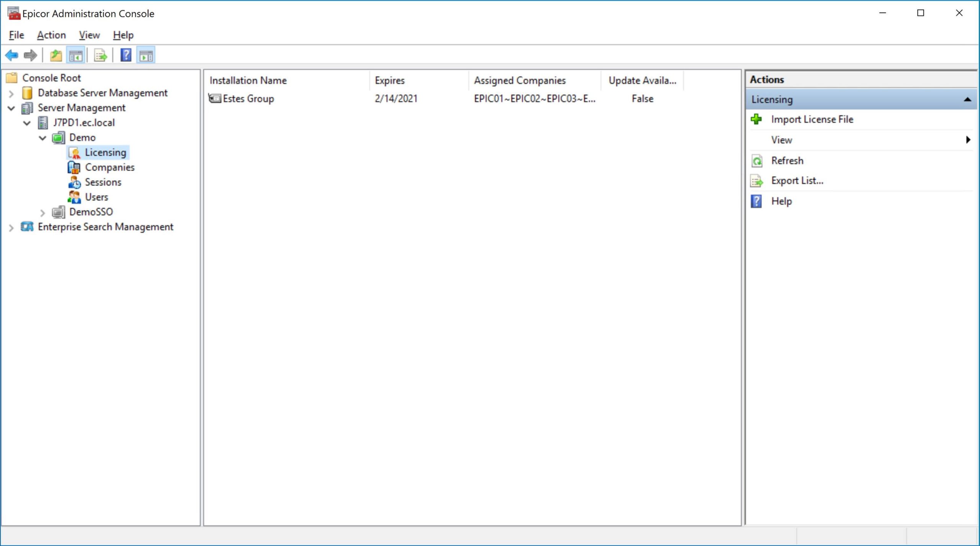The image size is (980, 546).
Task: Click the Export List toolbar icon
Action: pos(101,56)
